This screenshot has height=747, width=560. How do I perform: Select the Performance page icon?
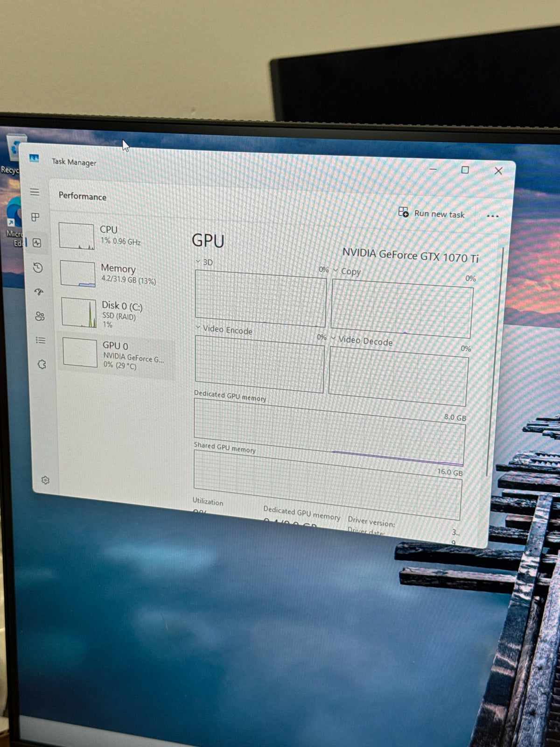[37, 243]
